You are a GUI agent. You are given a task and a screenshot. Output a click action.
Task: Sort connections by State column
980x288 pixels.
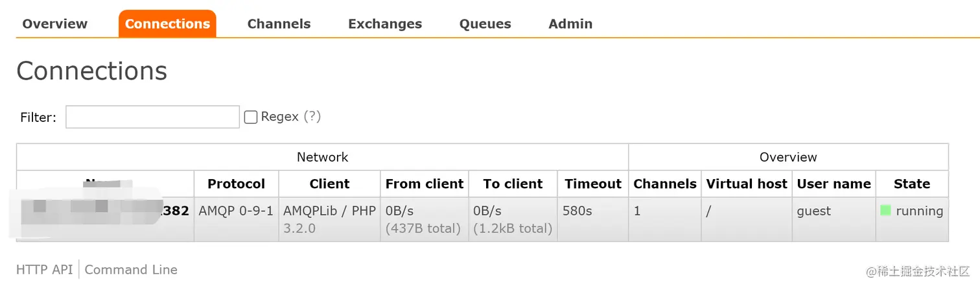[x=912, y=184]
